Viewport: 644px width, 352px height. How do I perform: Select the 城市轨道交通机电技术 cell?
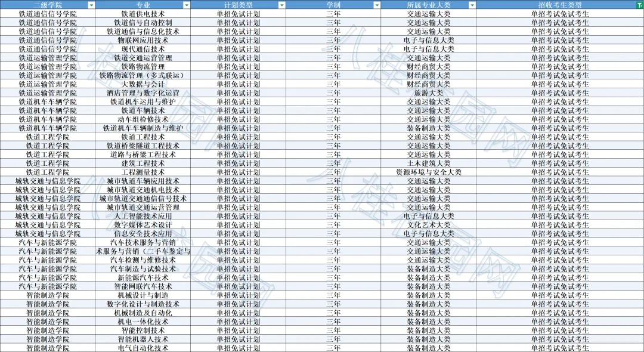[143, 190]
